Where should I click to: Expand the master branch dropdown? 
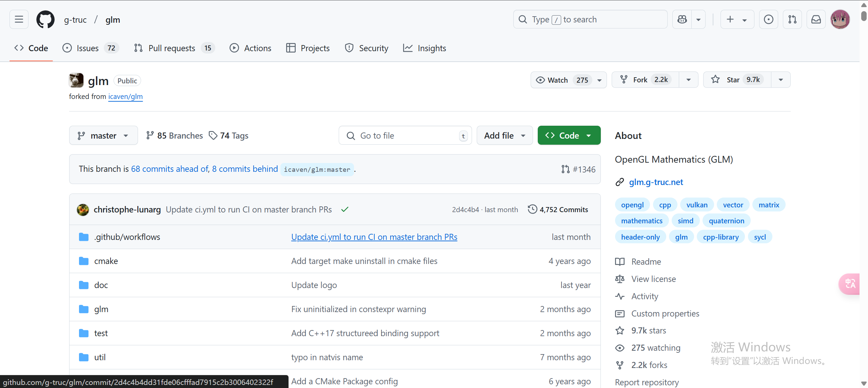click(103, 136)
